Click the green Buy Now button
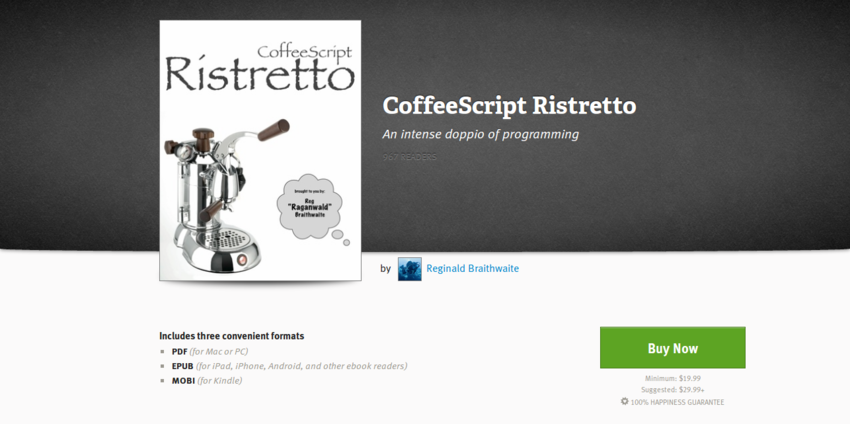The image size is (850, 424). coord(672,348)
